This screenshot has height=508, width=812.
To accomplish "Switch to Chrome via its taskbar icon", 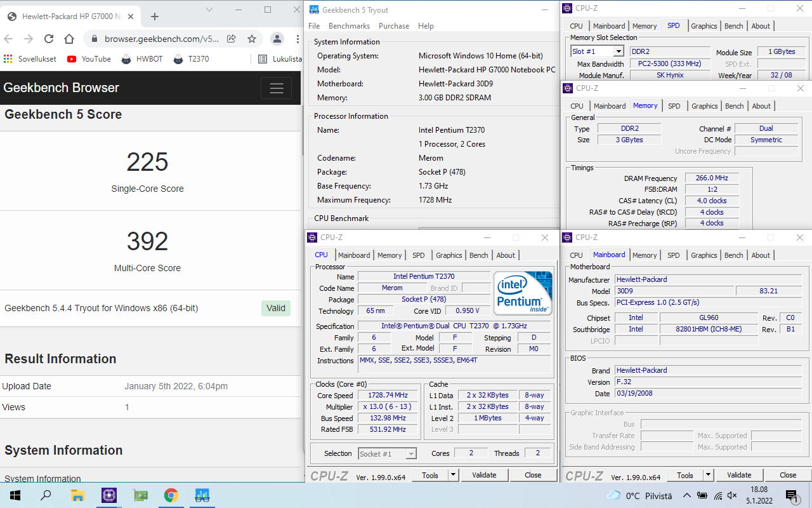I will [171, 495].
